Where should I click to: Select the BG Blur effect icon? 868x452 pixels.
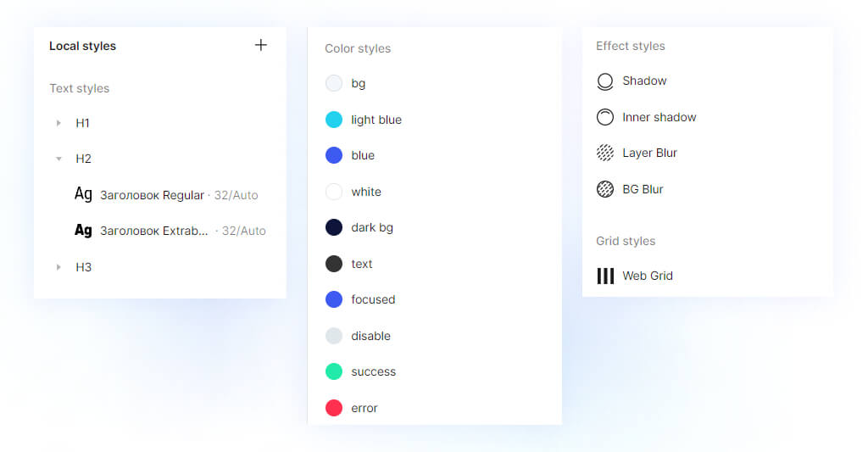pyautogui.click(x=605, y=189)
